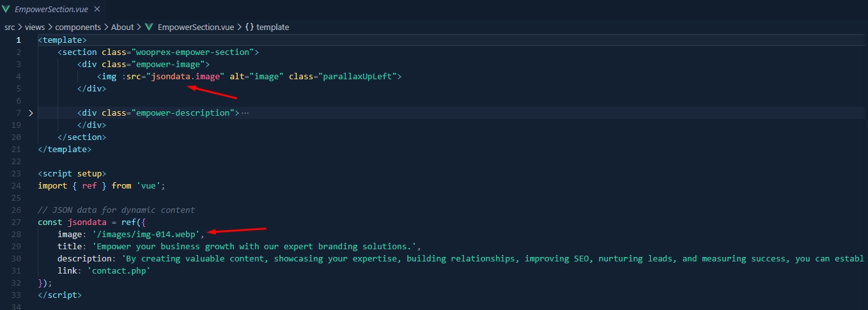868x310 pixels.
Task: Click the template breadcrumb symbol
Action: pos(273,27)
